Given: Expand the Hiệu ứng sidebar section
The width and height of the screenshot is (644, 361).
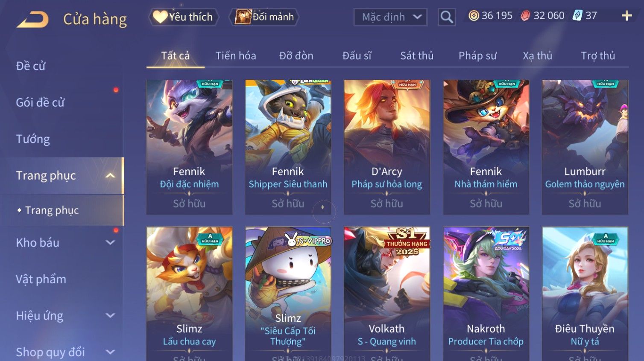Looking at the screenshot, I should pyautogui.click(x=110, y=316).
